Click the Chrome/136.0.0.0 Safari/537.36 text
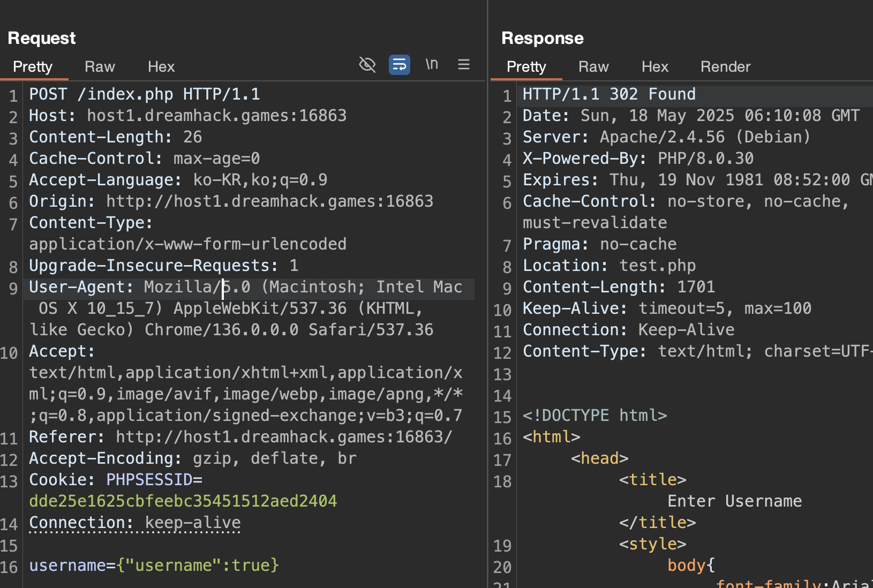Screen dimensions: 873x588 (x=289, y=330)
